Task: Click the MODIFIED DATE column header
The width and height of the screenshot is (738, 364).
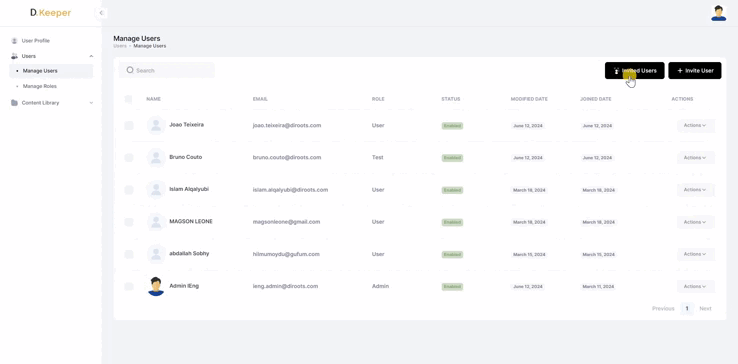Action: tap(529, 99)
